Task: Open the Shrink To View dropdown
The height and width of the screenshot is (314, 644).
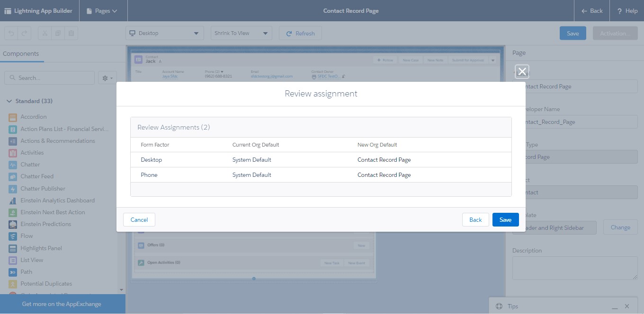Action: (241, 33)
